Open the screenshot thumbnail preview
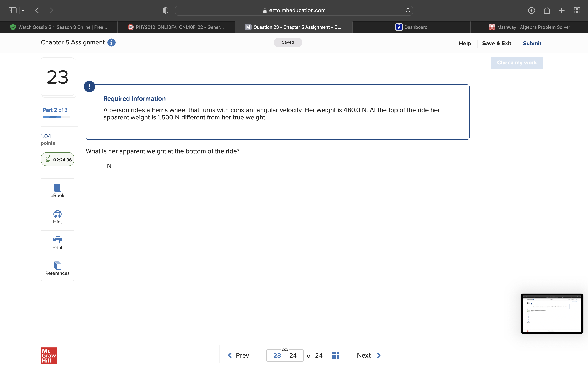Image resolution: width=588 pixels, height=367 pixels. coord(551,313)
